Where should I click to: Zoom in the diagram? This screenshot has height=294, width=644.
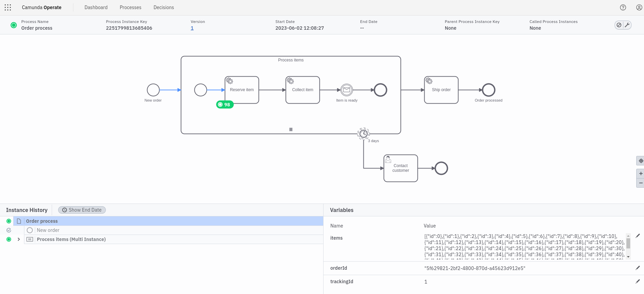(x=641, y=173)
